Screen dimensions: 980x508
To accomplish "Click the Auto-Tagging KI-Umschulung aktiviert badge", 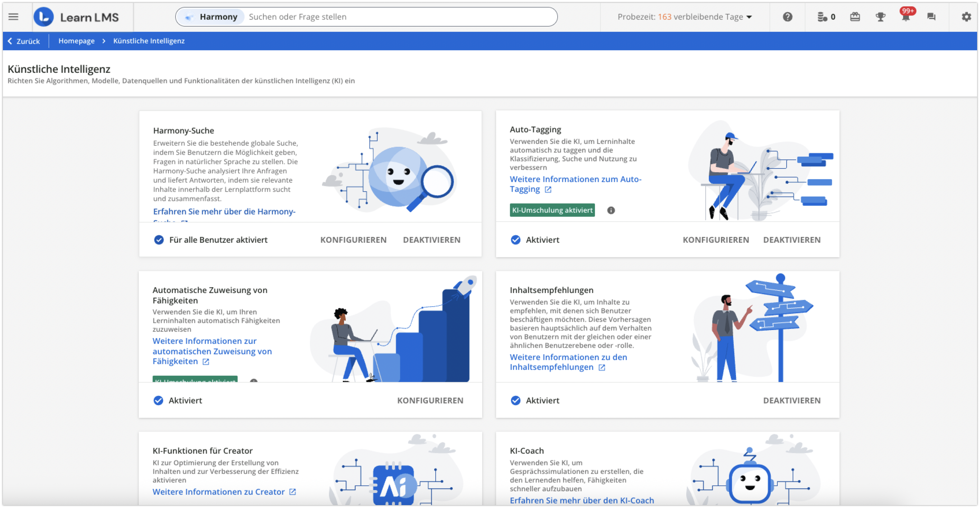I will click(x=552, y=210).
